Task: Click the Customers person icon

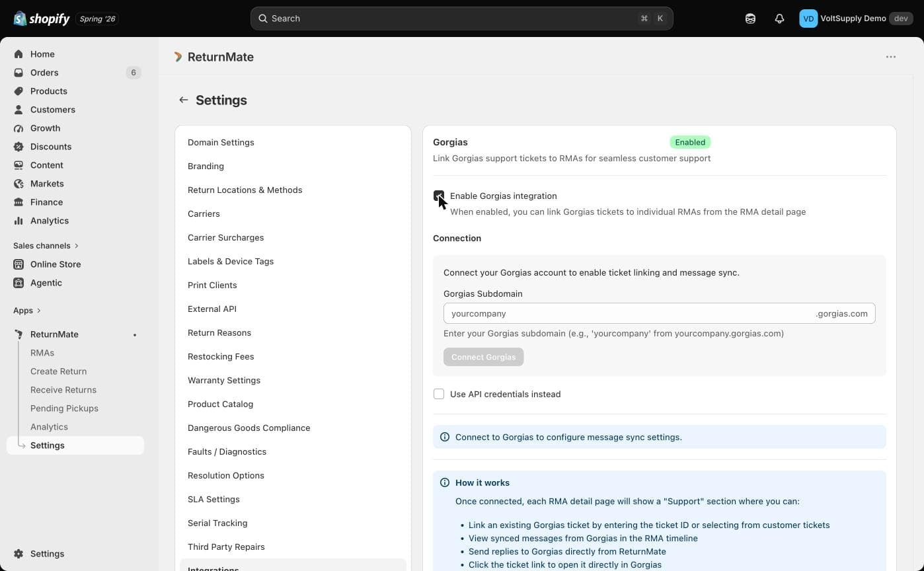Action: 19,110
